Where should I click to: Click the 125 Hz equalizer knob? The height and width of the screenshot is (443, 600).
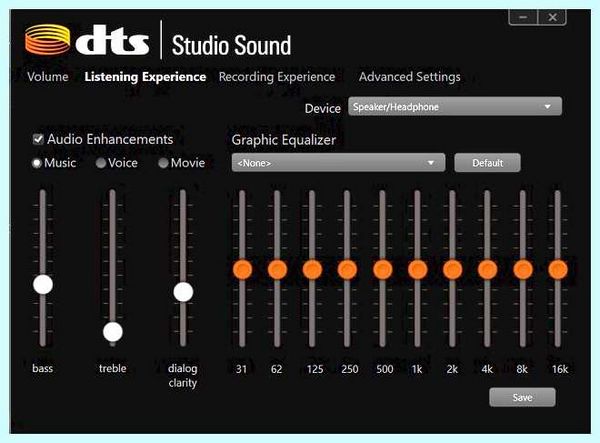[312, 269]
